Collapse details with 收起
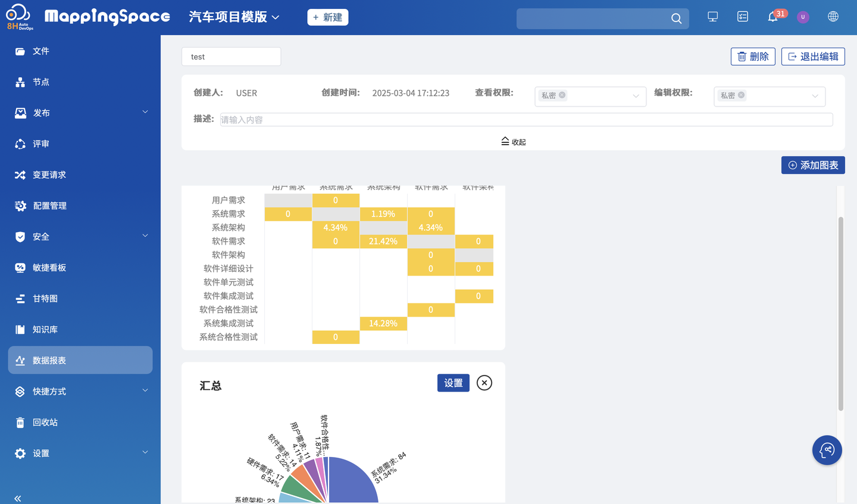The image size is (857, 504). pyautogui.click(x=513, y=142)
